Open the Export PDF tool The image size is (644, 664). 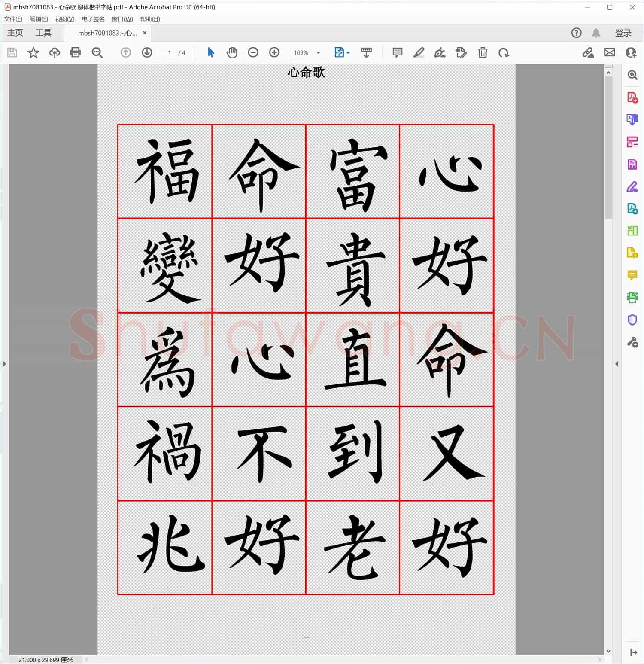[632, 119]
